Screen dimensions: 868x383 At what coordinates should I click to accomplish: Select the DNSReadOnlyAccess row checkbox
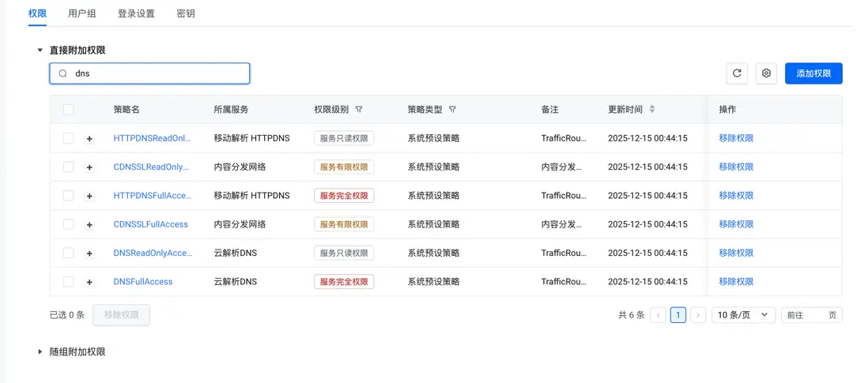69,253
